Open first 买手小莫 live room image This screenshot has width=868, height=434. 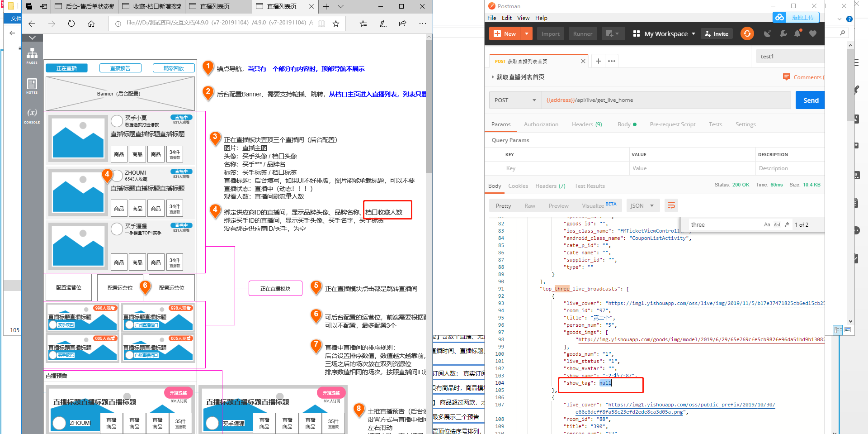click(78, 139)
